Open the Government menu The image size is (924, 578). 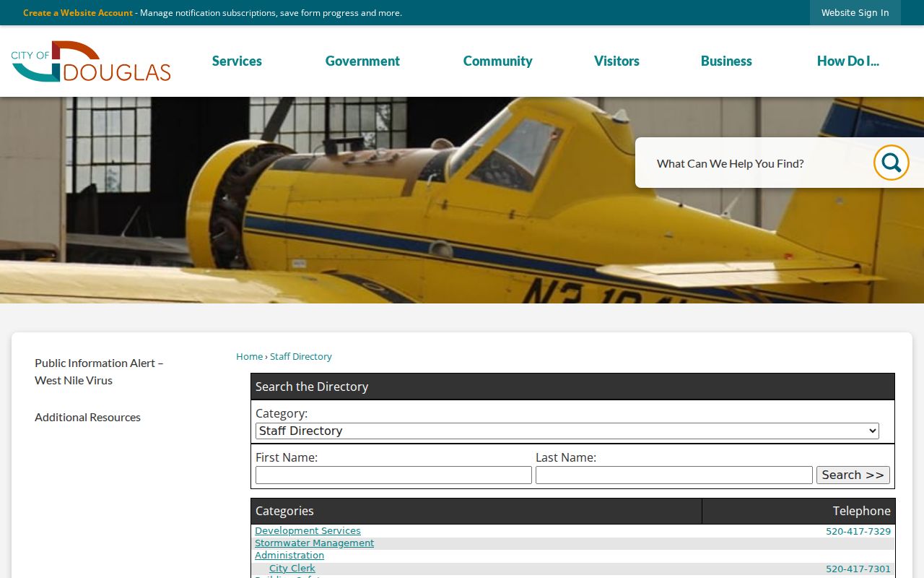pos(362,61)
